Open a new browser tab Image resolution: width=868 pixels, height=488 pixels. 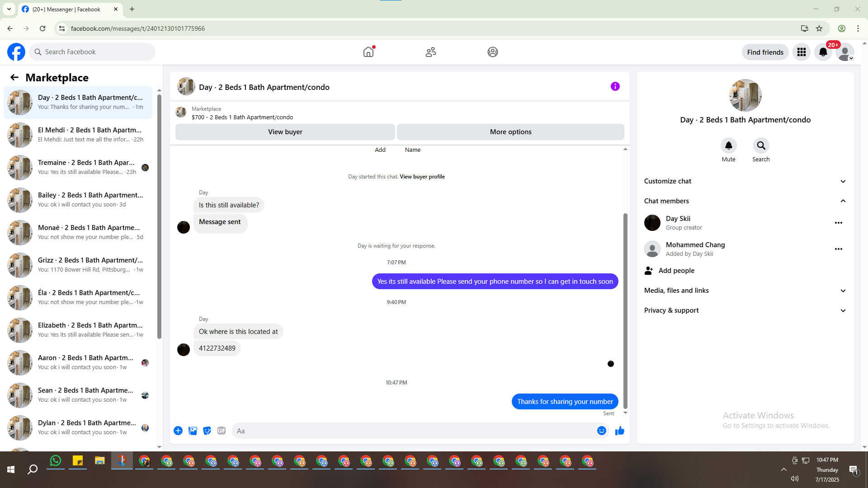point(132,9)
